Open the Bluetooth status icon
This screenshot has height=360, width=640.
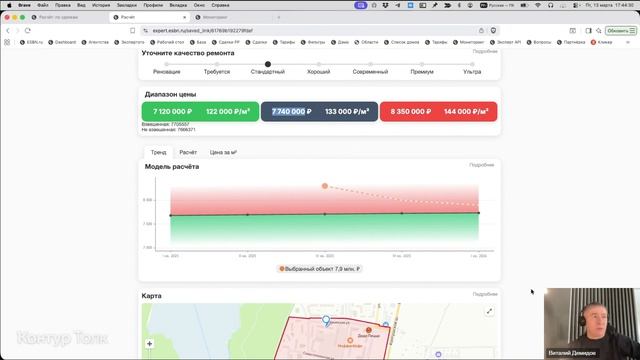(x=459, y=5)
